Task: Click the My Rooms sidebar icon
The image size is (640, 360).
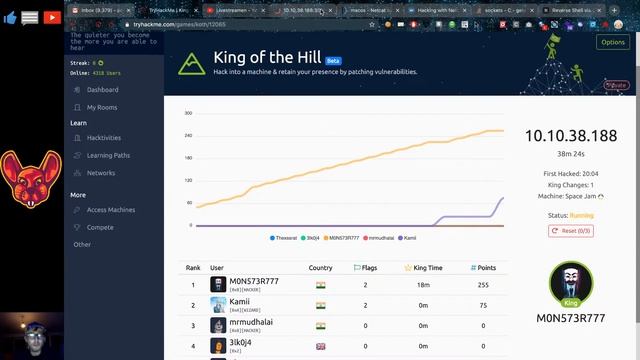Action: [x=77, y=107]
